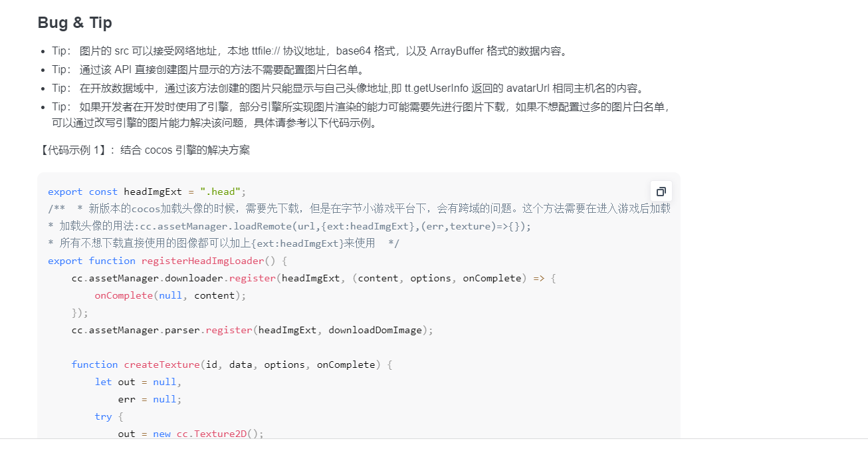Click the "let out = null" line

138,382
